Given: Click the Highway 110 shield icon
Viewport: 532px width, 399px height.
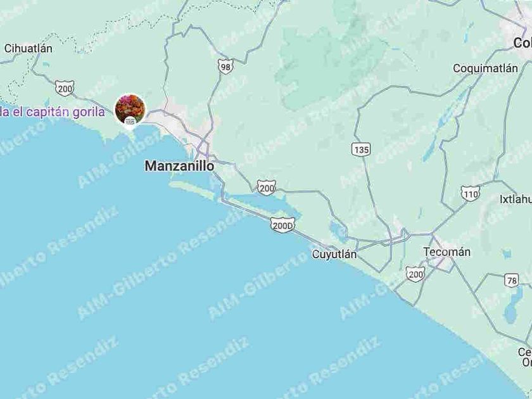Looking at the screenshot, I should pyautogui.click(x=470, y=194).
